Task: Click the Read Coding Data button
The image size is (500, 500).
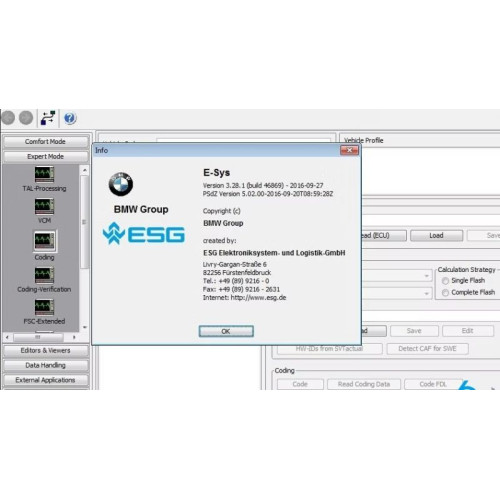Action: [x=364, y=384]
